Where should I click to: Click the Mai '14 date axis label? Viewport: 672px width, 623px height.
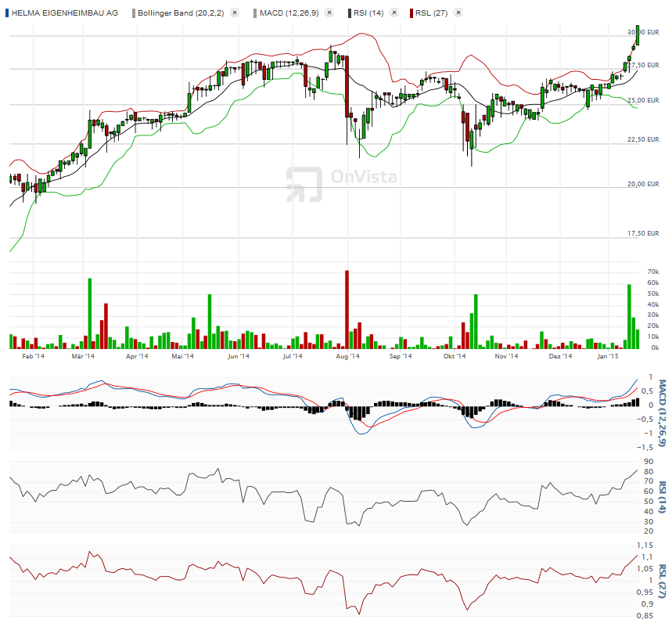pyautogui.click(x=182, y=356)
